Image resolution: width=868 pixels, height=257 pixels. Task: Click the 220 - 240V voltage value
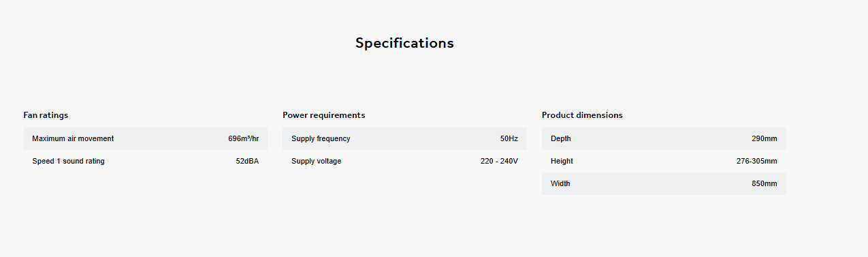(x=500, y=161)
